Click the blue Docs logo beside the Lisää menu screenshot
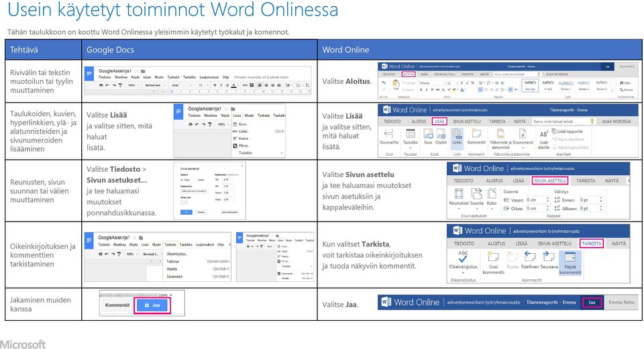Viewport: 644px width, 349px height. pos(178,112)
